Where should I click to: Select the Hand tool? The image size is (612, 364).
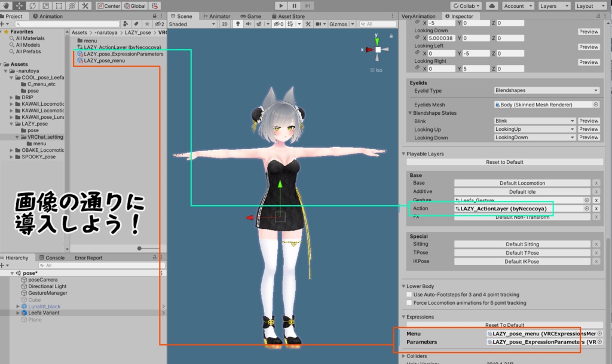(6, 6)
